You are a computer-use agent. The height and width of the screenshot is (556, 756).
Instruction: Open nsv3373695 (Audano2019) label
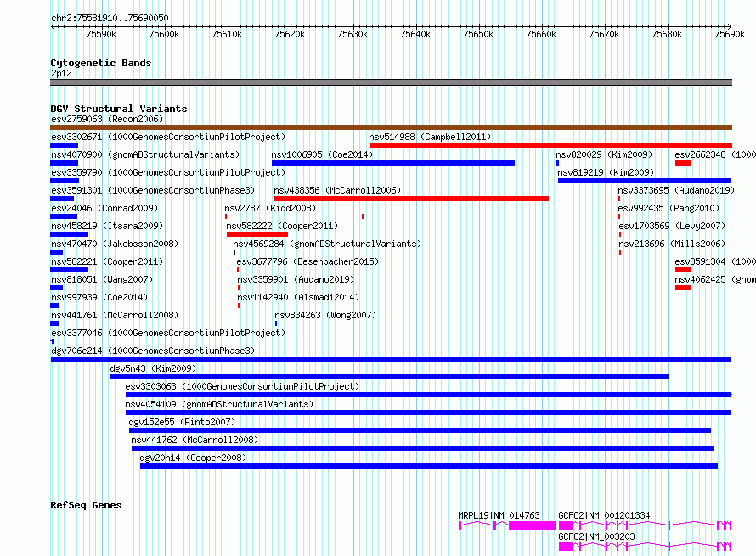click(x=676, y=190)
